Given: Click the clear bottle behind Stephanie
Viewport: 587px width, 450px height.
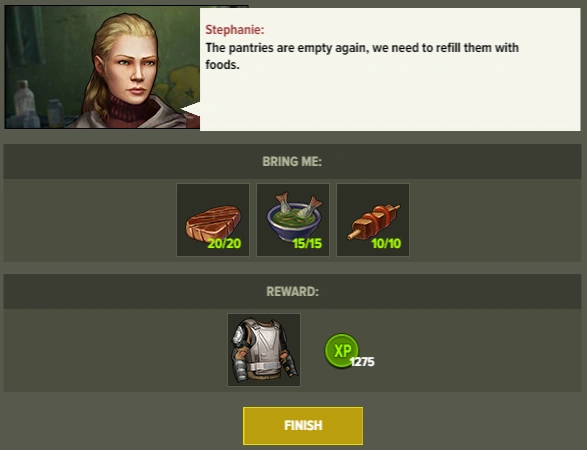Looking at the screenshot, I should 24,100.
